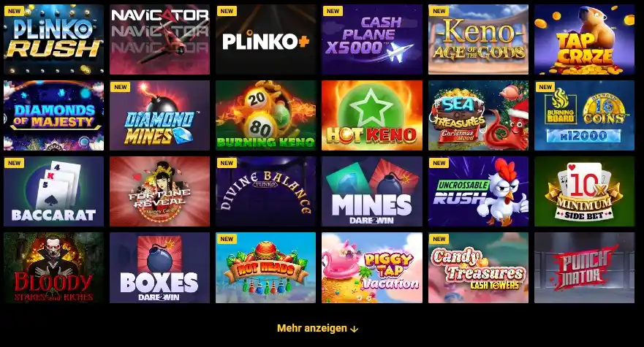Start the Tap Craze game

click(584, 39)
